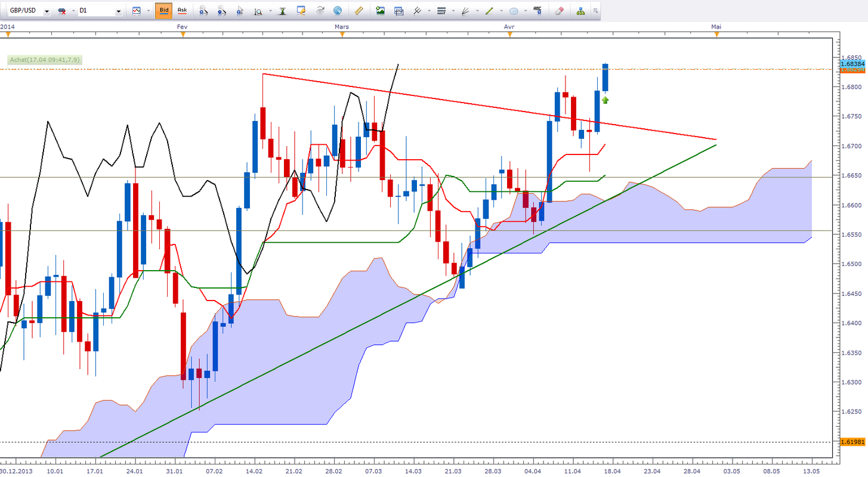Click the Achat(17.04 09:41,7.9) order label
Viewport: 868px width, 477px height.
[x=45, y=60]
